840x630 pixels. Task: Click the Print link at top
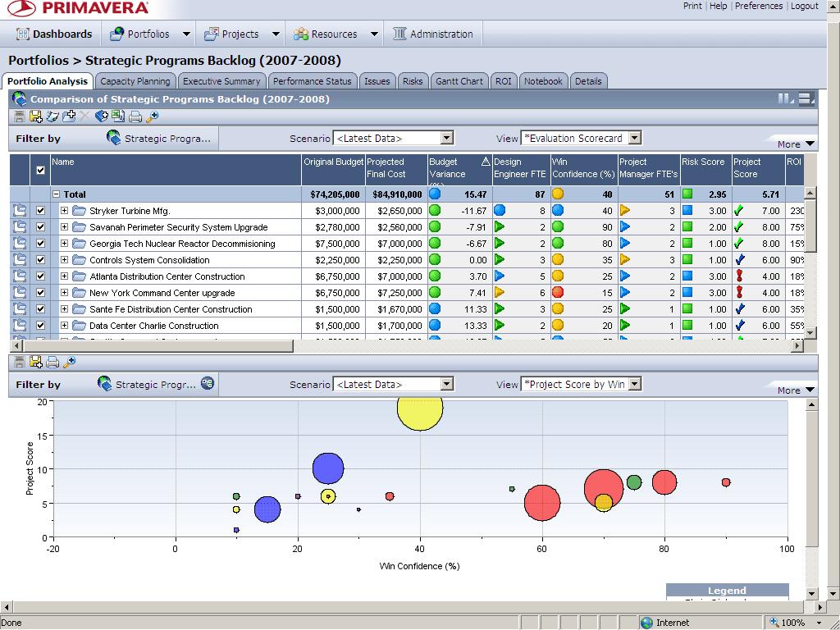click(692, 6)
